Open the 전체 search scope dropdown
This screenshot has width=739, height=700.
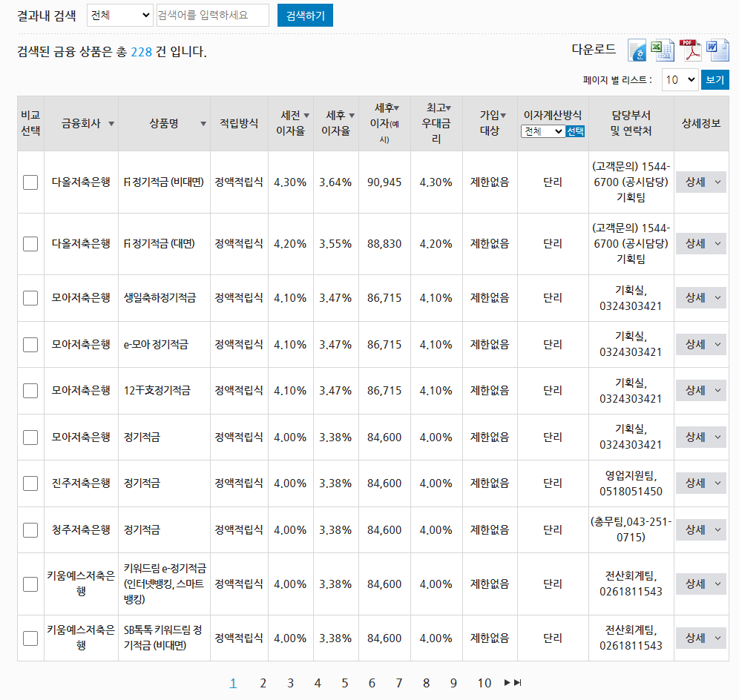pyautogui.click(x=120, y=16)
